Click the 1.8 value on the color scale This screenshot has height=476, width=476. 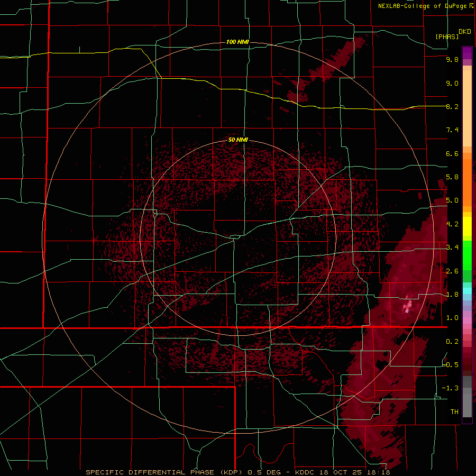452,295
